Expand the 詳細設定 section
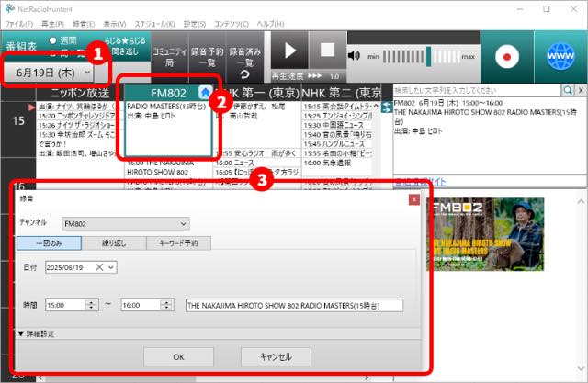This screenshot has width=588, height=383. pos(36,333)
